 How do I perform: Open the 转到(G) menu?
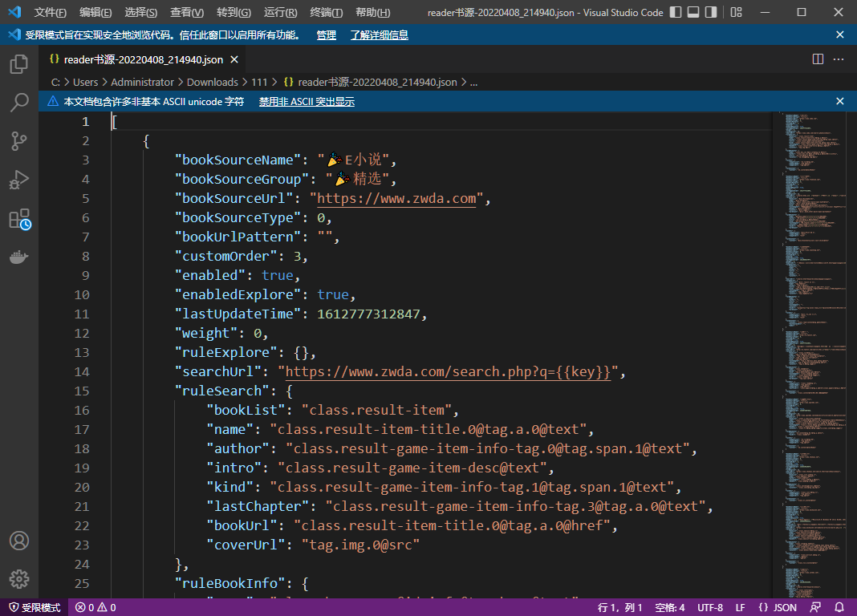click(234, 12)
